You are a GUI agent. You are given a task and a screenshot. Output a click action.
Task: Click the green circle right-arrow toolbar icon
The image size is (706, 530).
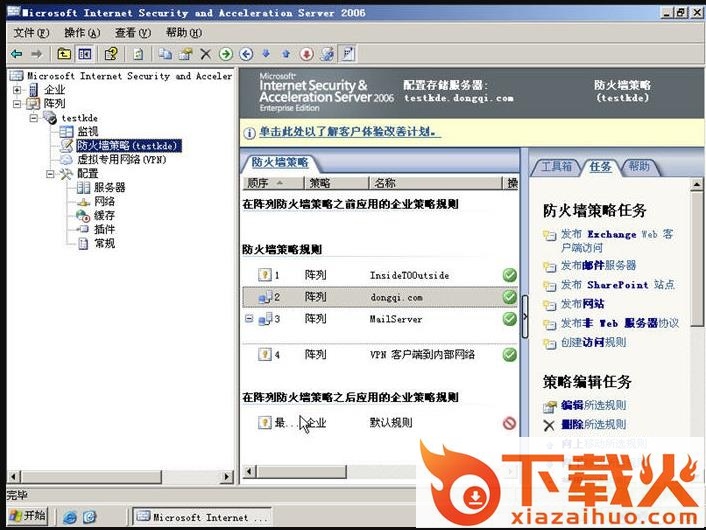tap(226, 54)
